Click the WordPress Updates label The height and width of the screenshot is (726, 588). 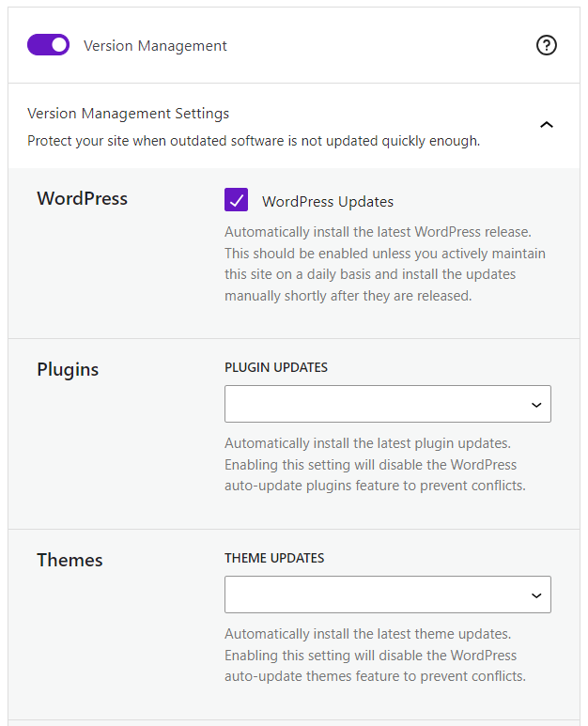point(328,202)
